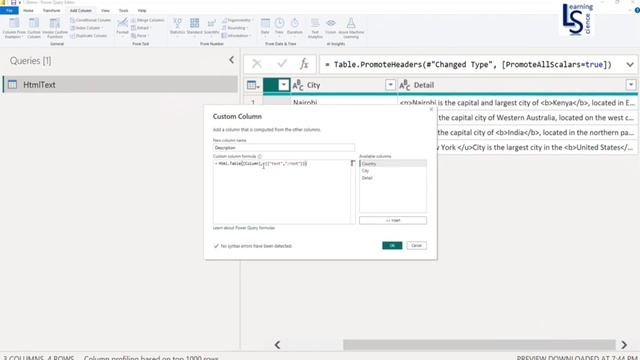The width and height of the screenshot is (640, 360).
Task: Click the Detail column type icon
Action: [404, 85]
